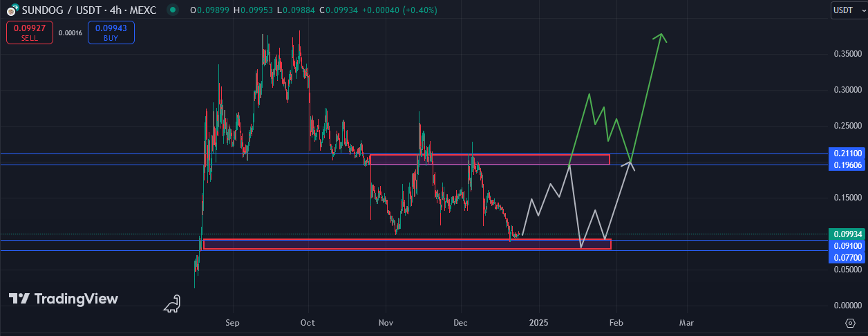
Task: Click the Nov label on time axis
Action: point(386,323)
